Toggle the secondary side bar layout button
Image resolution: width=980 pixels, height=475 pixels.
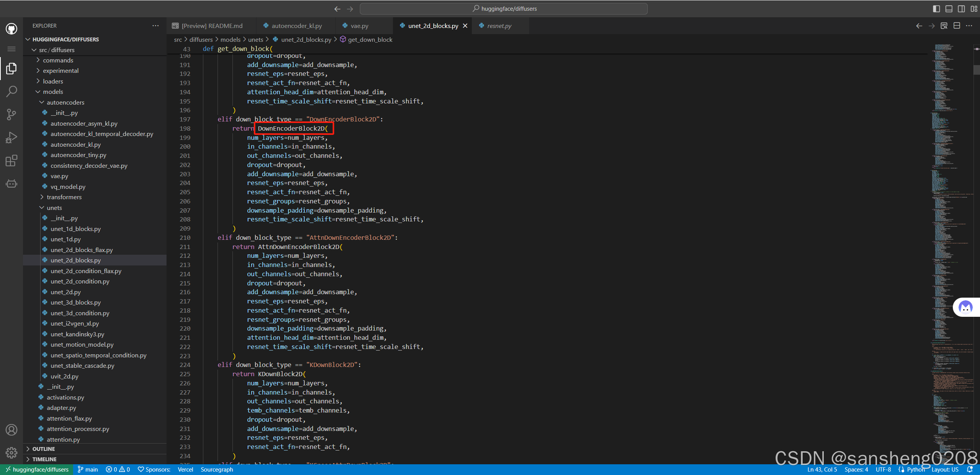(x=961, y=9)
